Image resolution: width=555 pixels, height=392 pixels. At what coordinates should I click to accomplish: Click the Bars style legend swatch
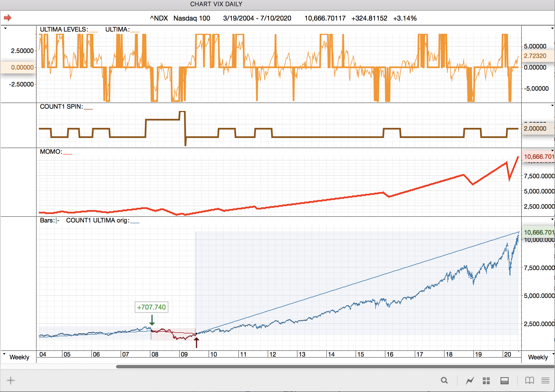(x=57, y=220)
